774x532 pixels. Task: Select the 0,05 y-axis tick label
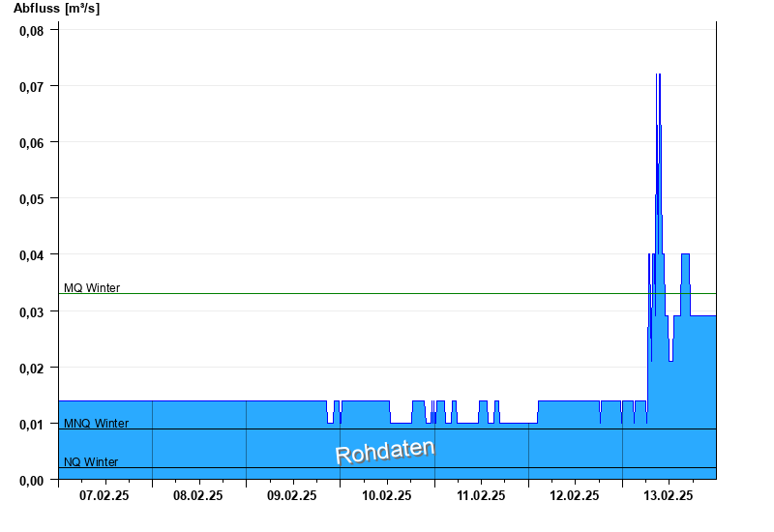(32, 198)
